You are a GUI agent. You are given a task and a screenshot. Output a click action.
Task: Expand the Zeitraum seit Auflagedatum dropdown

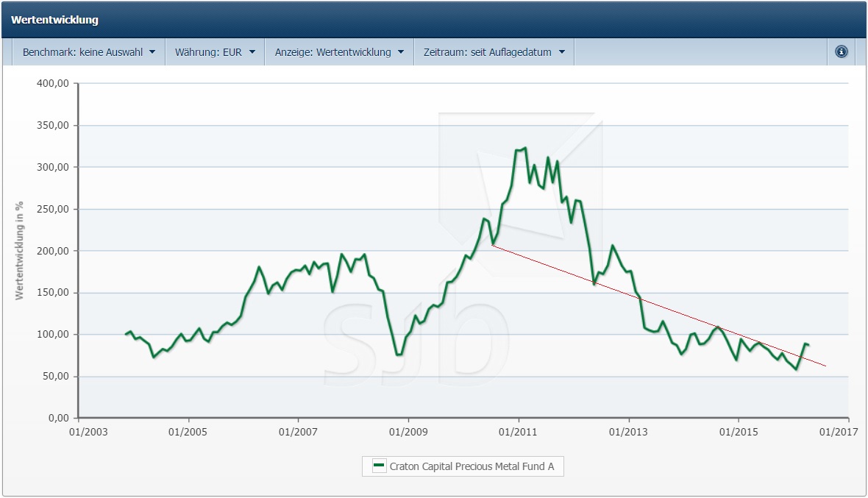(x=494, y=52)
